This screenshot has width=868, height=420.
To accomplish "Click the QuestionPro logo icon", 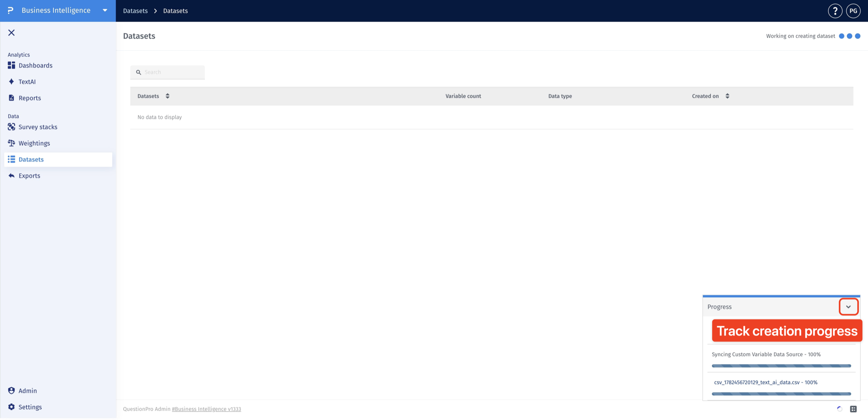I will (11, 10).
